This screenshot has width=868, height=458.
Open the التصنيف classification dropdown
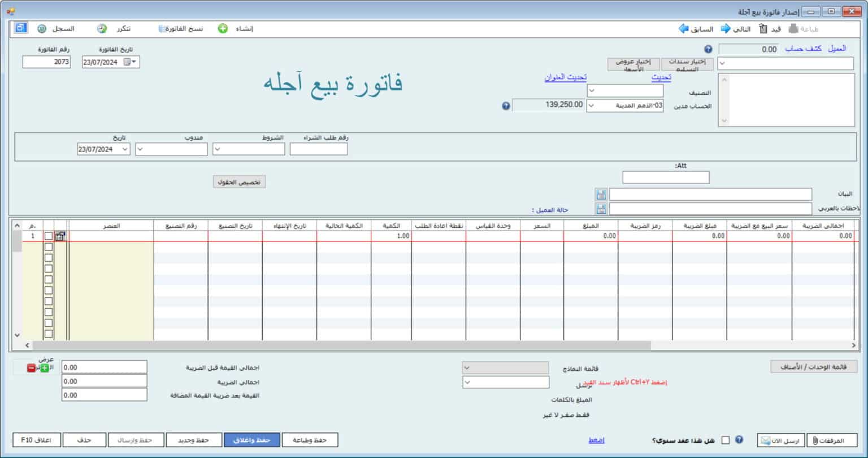pyautogui.click(x=591, y=90)
